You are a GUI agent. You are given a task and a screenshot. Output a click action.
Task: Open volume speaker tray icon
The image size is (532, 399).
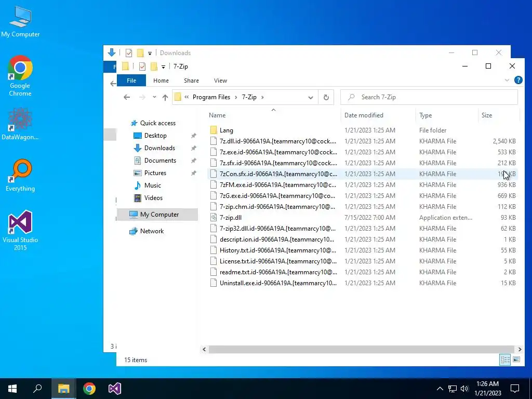(464, 389)
